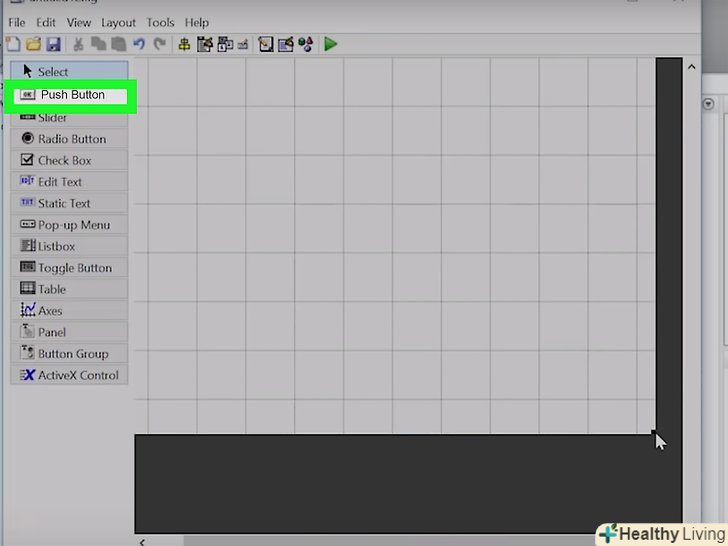Image resolution: width=728 pixels, height=546 pixels.
Task: Pick the Panel component
Action: 69,332
